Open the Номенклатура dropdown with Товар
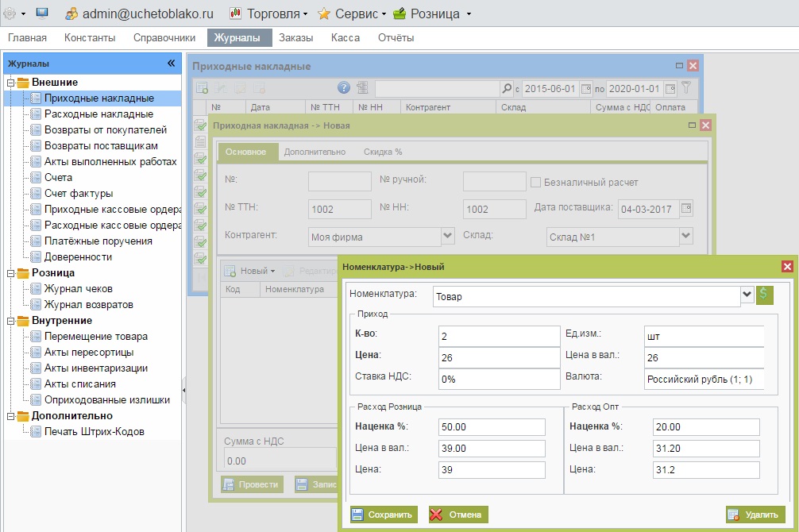The width and height of the screenshot is (799, 532). (x=747, y=294)
